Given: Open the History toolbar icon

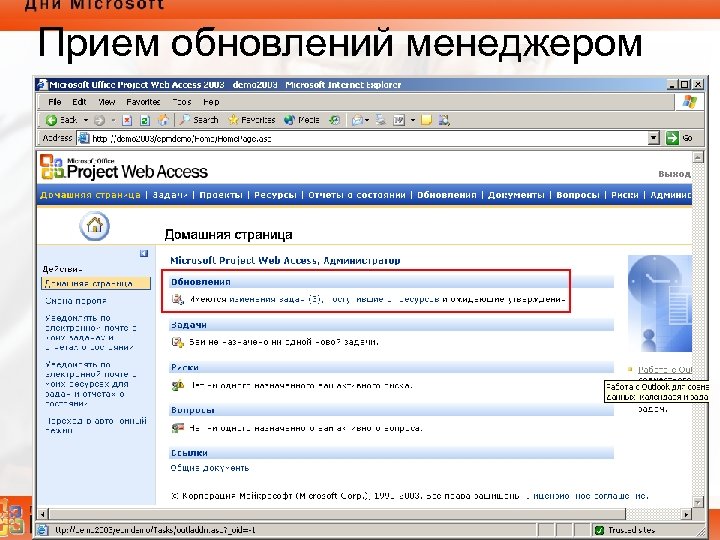Looking at the screenshot, I should point(335,120).
